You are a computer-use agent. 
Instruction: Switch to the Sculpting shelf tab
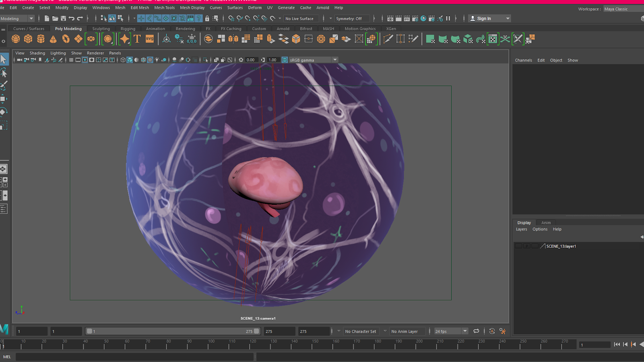[x=101, y=29]
